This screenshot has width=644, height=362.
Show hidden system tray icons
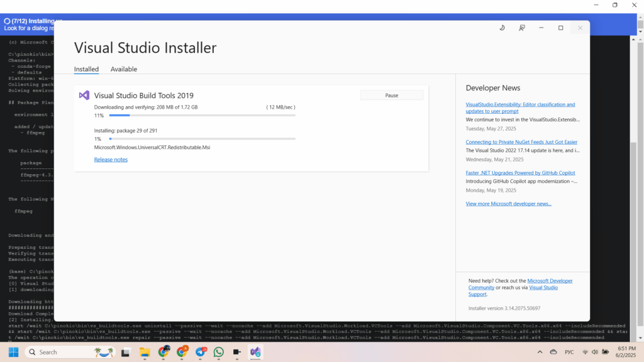coord(540,352)
